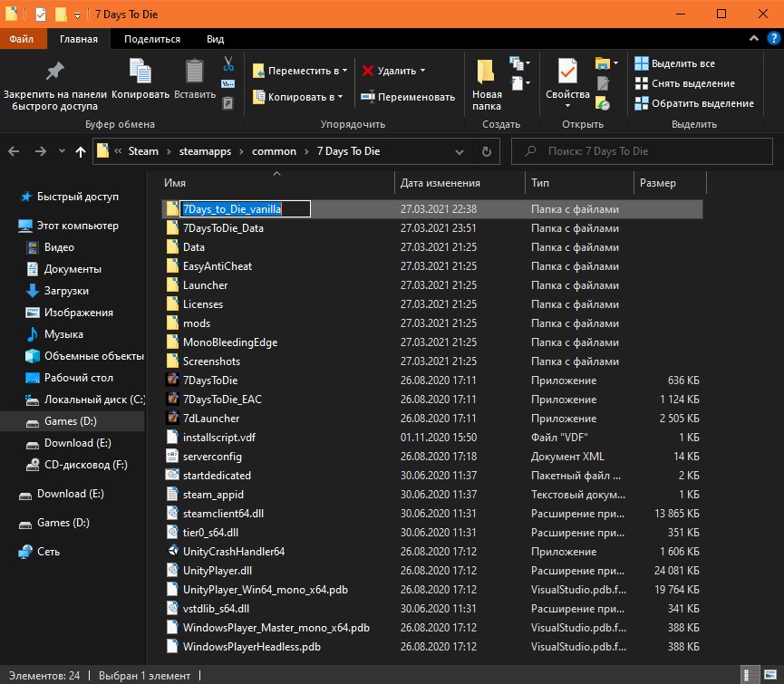Image resolution: width=784 pixels, height=684 pixels.
Task: Select serverconfig XML file icon
Action: click(x=172, y=457)
